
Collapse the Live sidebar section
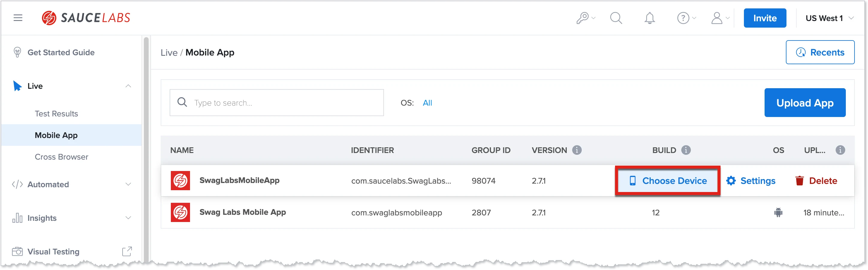(x=128, y=86)
